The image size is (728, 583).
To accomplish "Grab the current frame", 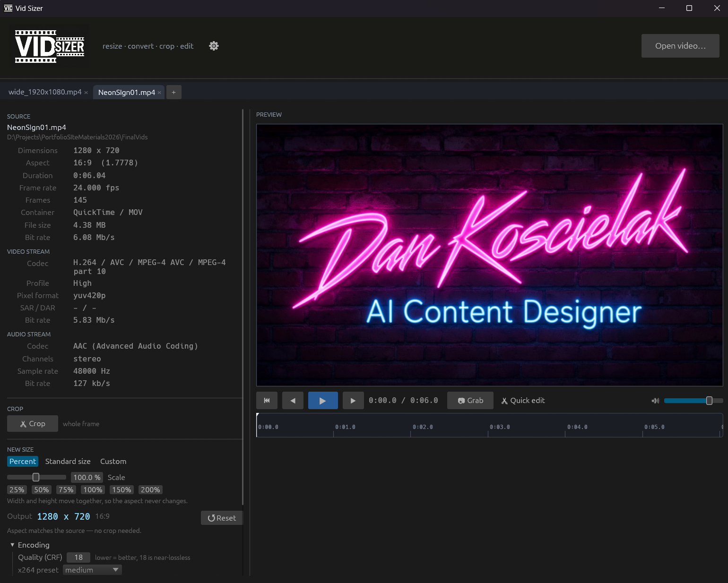I will pos(470,401).
